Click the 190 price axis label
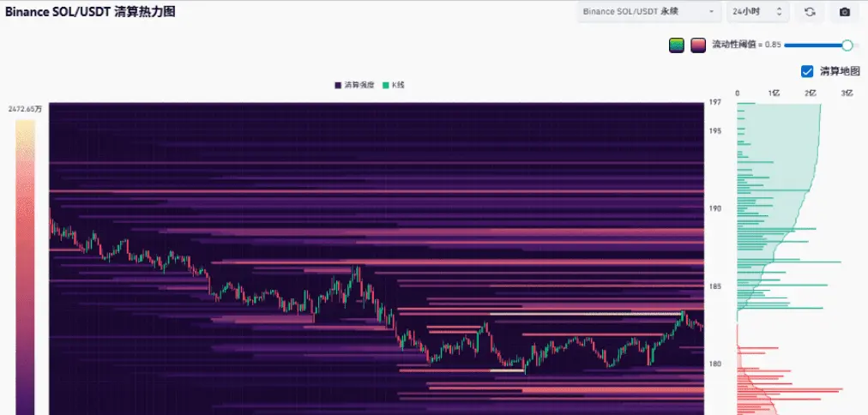Viewport: 868px width, 415px height. [714, 208]
